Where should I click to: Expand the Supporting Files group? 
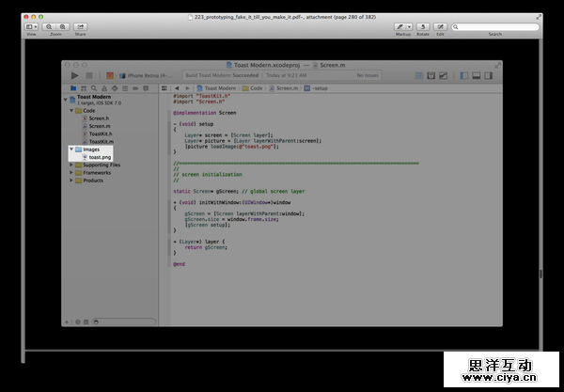(x=71, y=165)
